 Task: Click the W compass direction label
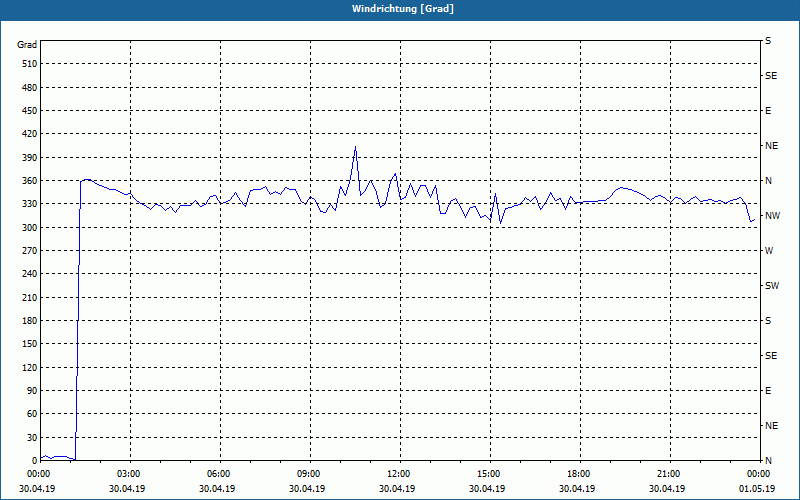point(769,251)
